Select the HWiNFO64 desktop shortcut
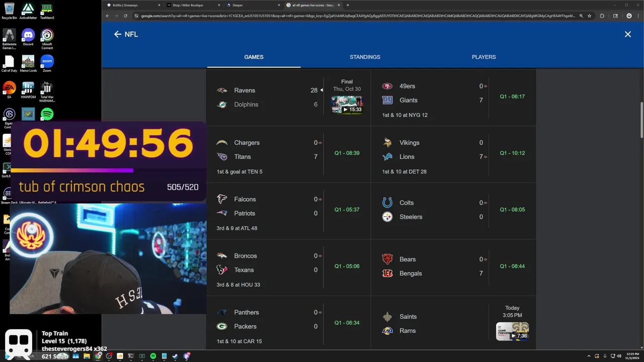 click(28, 90)
